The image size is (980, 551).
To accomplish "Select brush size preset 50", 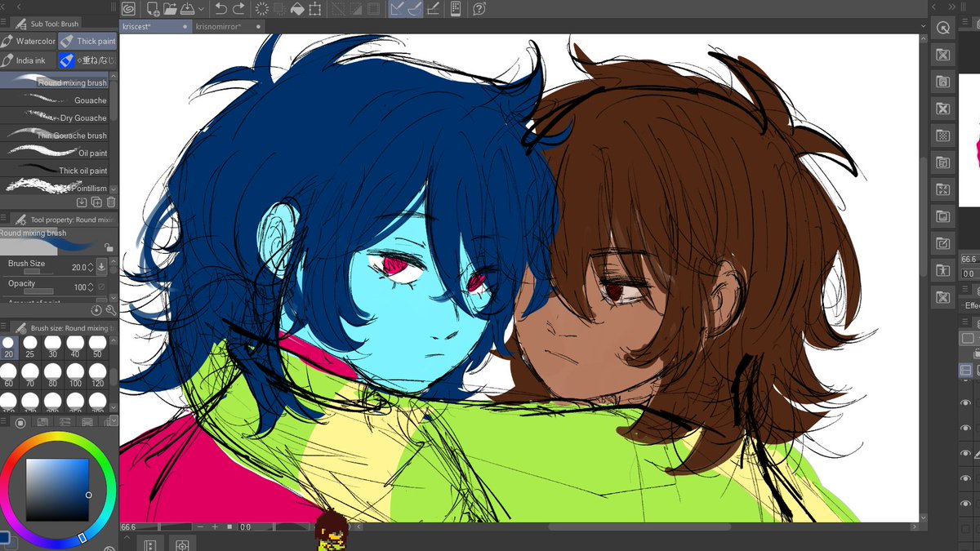I will (x=97, y=346).
